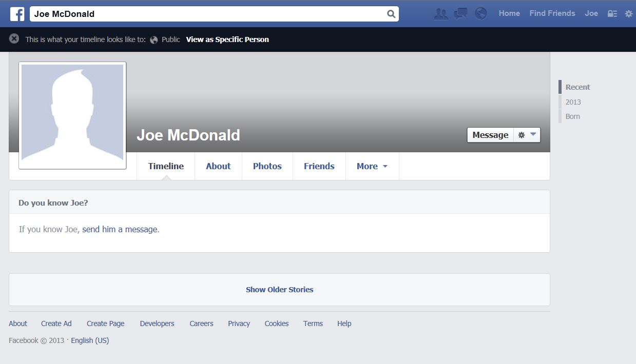Expand the More tab dropdown
636x364 pixels.
pos(372,166)
